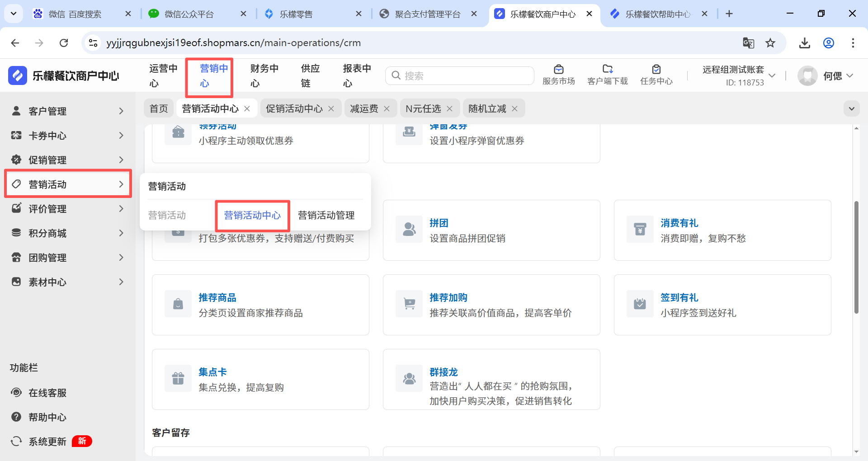This screenshot has width=868, height=461.
Task: Open the 集点卡 activity link
Action: click(212, 372)
